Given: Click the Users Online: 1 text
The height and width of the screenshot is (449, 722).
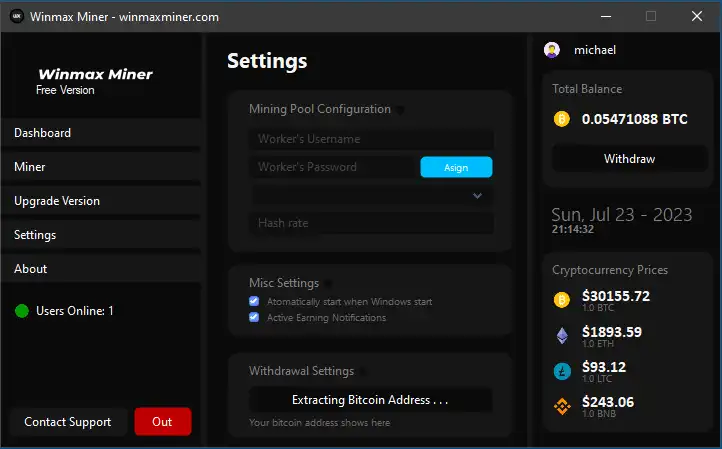Looking at the screenshot, I should coord(75,311).
